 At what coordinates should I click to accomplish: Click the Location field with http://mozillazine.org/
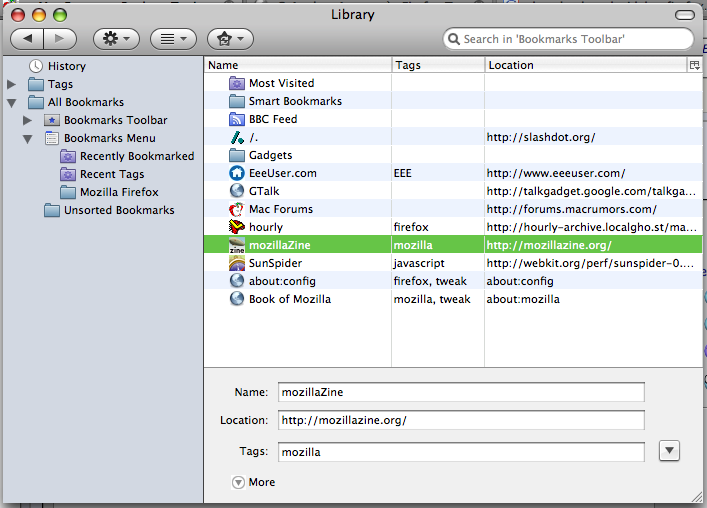tap(461, 420)
